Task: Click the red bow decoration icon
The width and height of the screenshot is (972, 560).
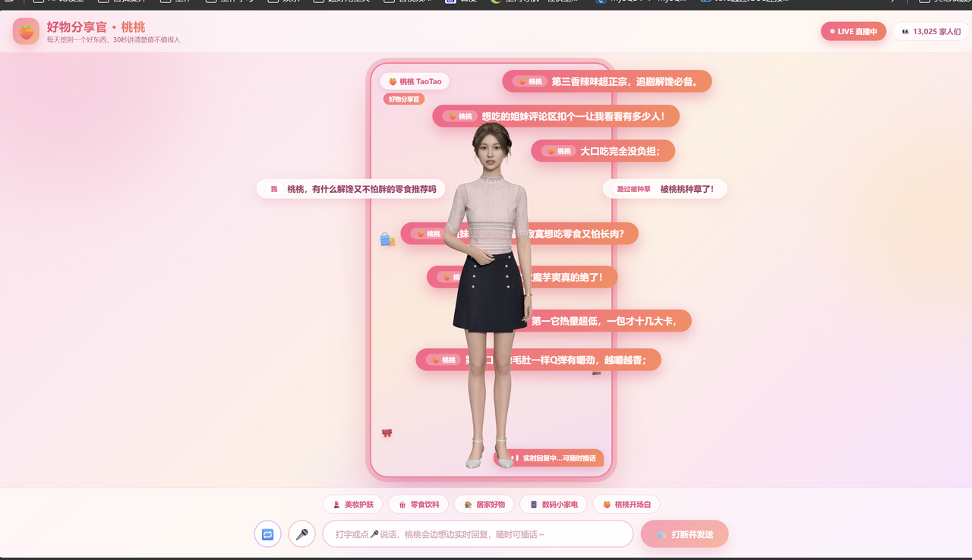Action: point(387,433)
